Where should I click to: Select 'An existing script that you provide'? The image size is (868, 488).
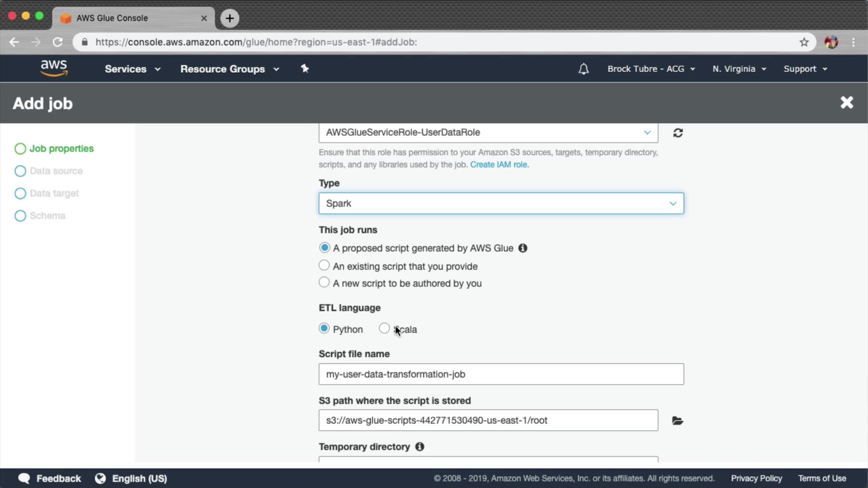click(324, 265)
